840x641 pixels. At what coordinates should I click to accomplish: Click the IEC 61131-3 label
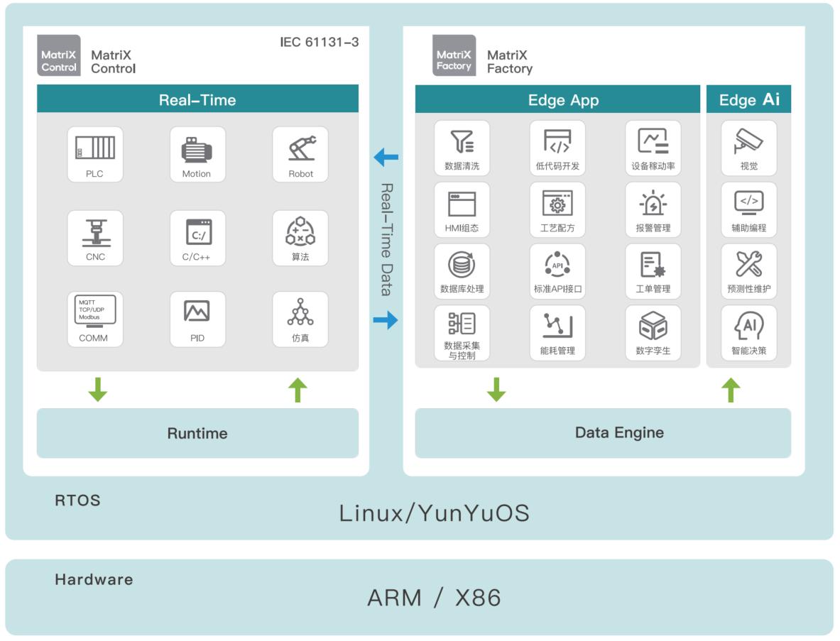[320, 43]
